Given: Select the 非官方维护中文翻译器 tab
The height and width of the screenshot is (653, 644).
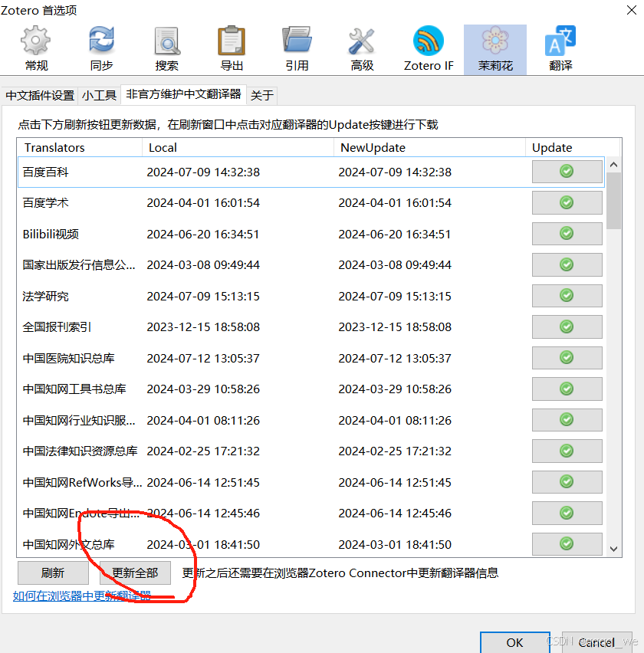Looking at the screenshot, I should [x=183, y=94].
